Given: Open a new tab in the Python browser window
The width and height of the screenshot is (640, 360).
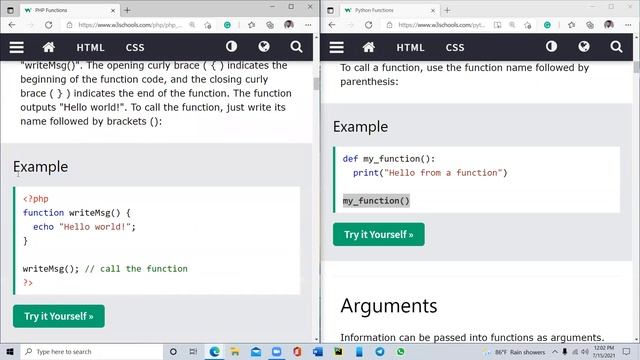Looking at the screenshot, I should pyautogui.click(x=447, y=10).
